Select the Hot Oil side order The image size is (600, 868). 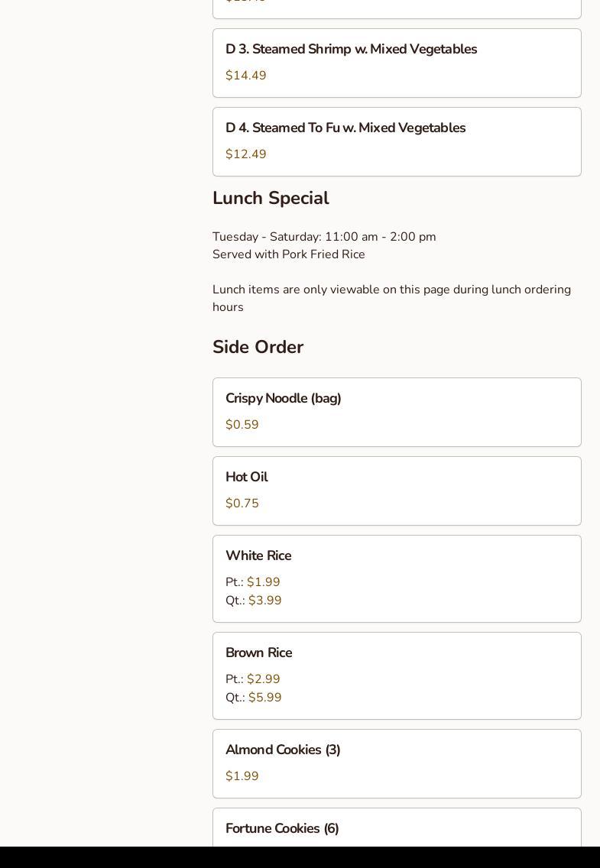coord(247,478)
